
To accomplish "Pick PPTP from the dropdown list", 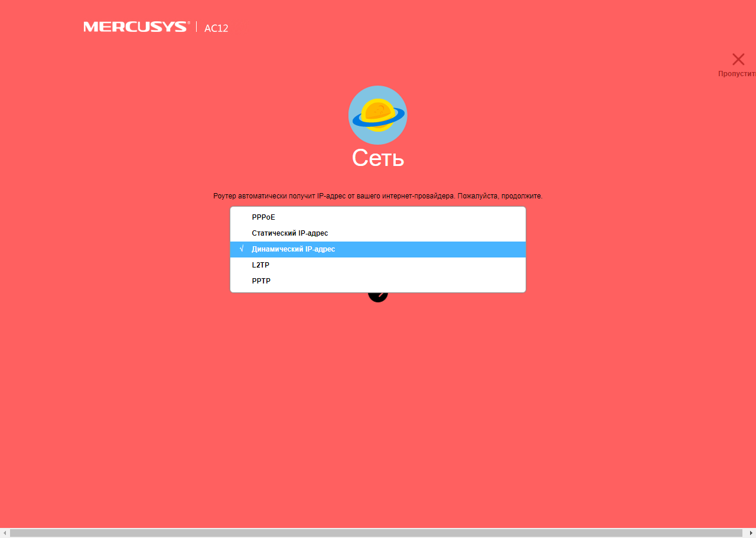I will (378, 281).
